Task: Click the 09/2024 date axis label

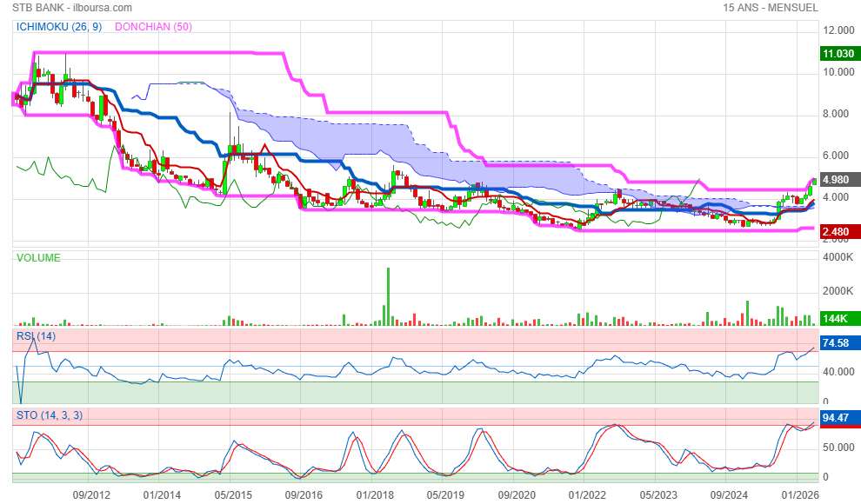Action: click(729, 495)
